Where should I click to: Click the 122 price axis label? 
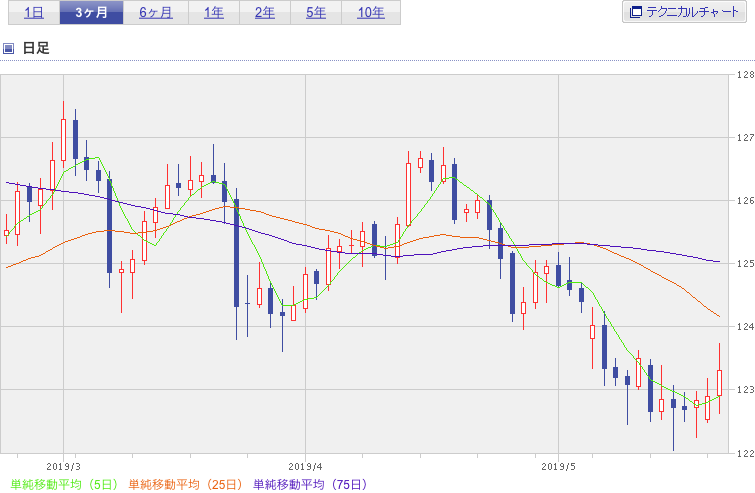coord(745,453)
